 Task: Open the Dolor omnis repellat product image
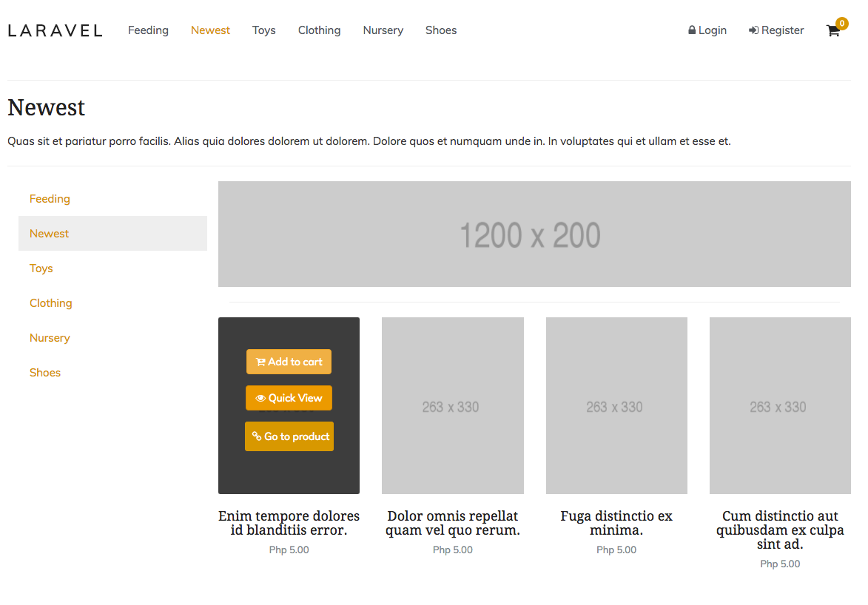pos(453,406)
